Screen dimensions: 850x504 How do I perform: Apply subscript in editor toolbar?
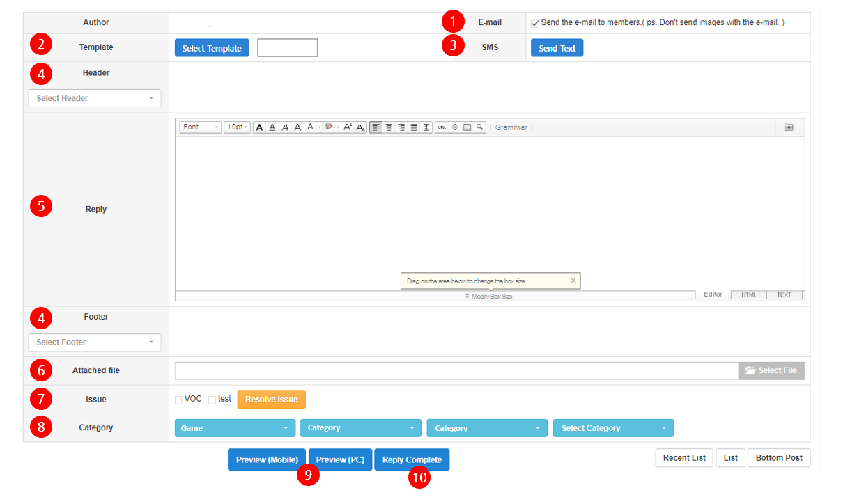coord(360,127)
